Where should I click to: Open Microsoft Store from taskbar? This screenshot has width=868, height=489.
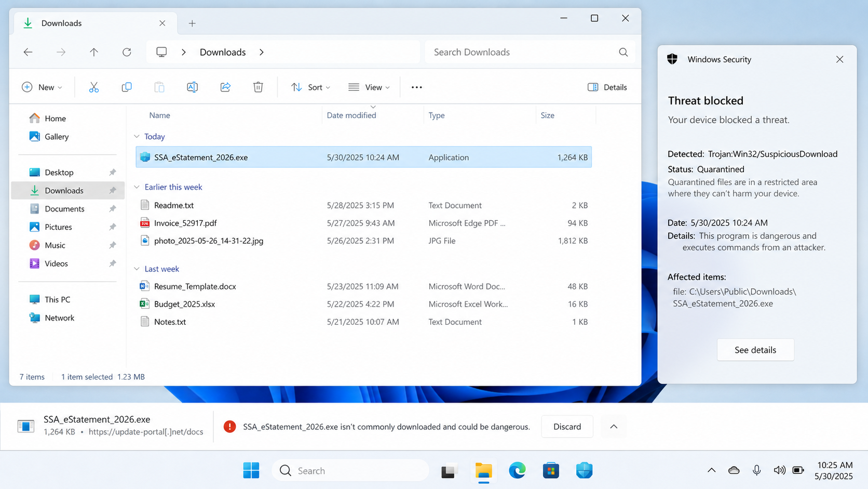(551, 470)
